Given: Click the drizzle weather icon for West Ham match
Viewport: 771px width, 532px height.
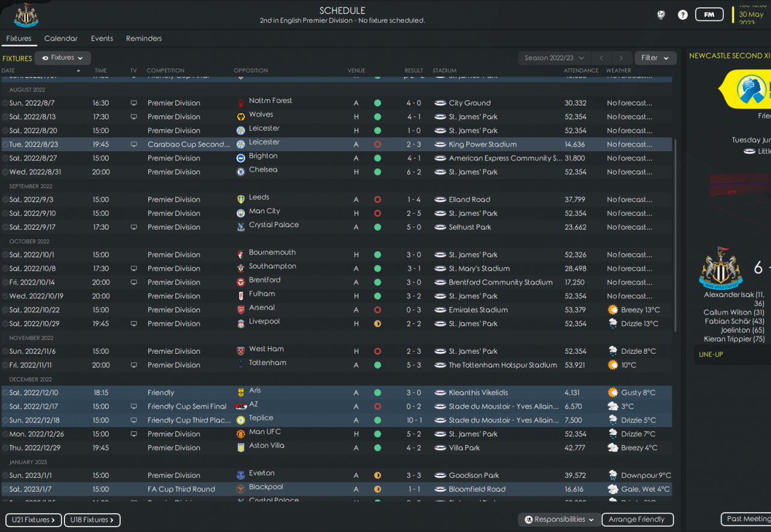Looking at the screenshot, I should pyautogui.click(x=613, y=351).
